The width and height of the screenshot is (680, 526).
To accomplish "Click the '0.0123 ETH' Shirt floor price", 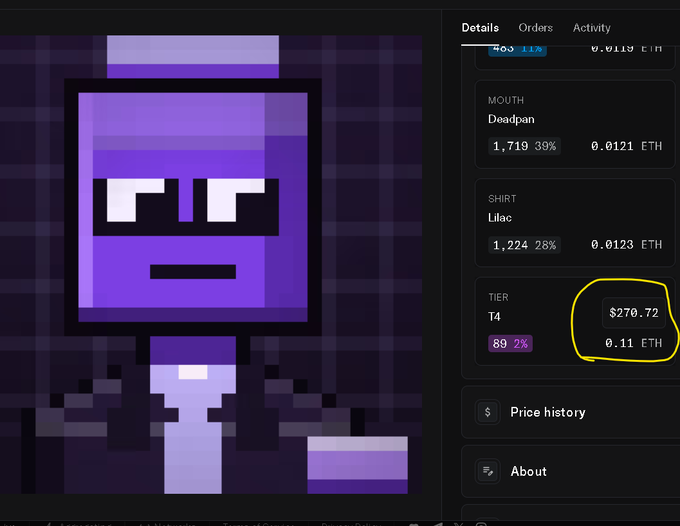I will [x=627, y=245].
